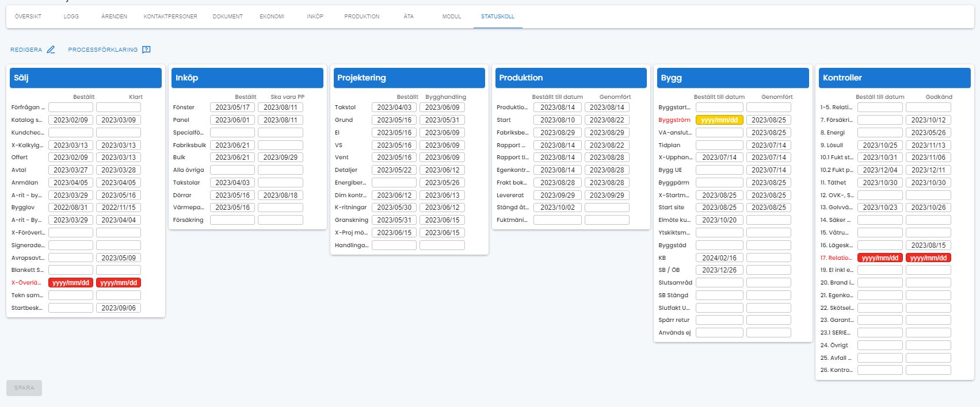Select red Godkänd field for 17. Relatio row

928,258
